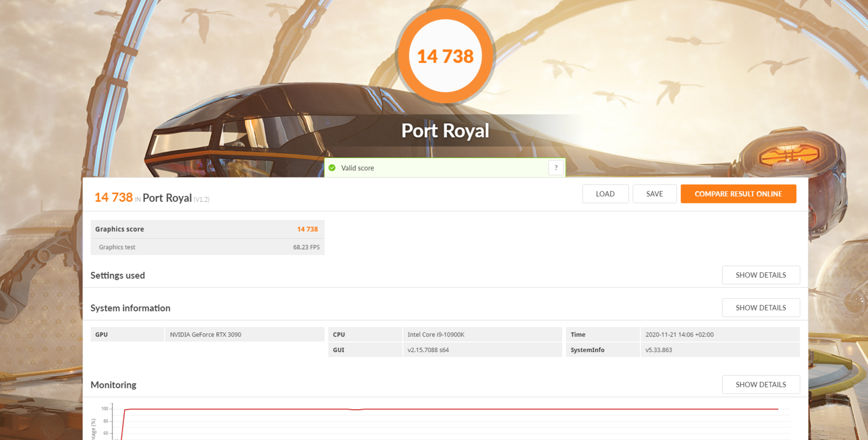Open the question mark help button
Image resolution: width=868 pixels, height=440 pixels.
click(x=556, y=168)
